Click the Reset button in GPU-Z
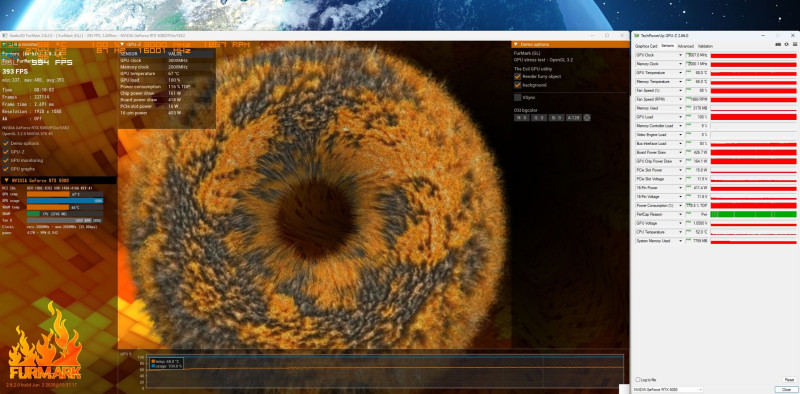 tap(789, 380)
